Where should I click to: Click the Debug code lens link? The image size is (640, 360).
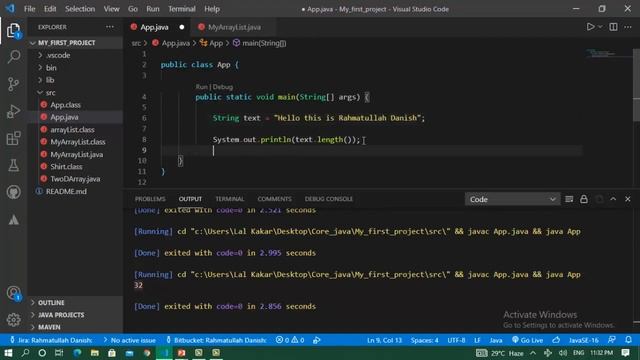(x=222, y=87)
